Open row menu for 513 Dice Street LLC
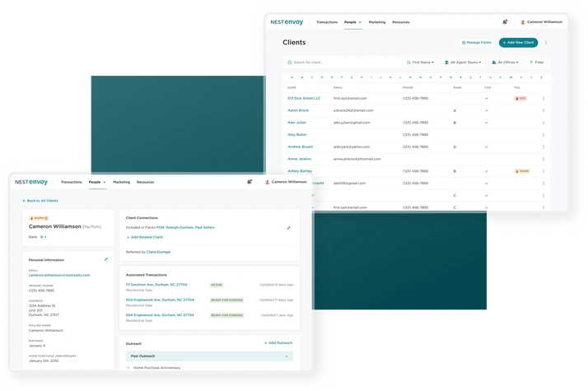Image resolution: width=588 pixels, height=391 pixels. click(544, 98)
